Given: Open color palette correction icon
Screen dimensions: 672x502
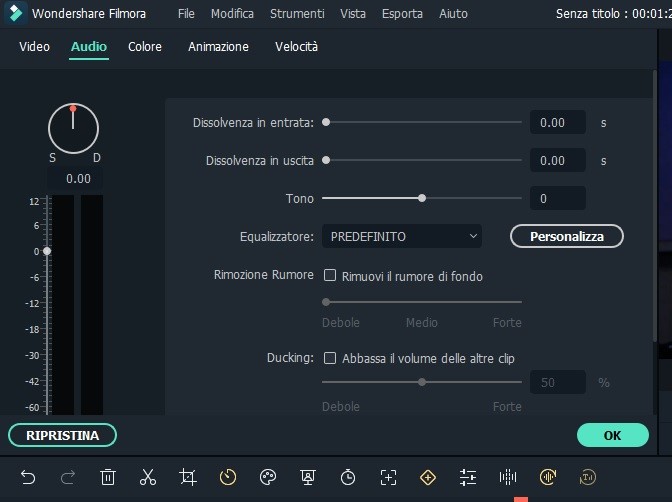Looking at the screenshot, I should [x=267, y=477].
